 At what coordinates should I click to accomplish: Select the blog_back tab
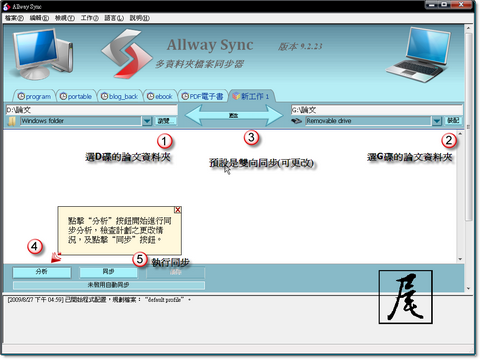119,96
